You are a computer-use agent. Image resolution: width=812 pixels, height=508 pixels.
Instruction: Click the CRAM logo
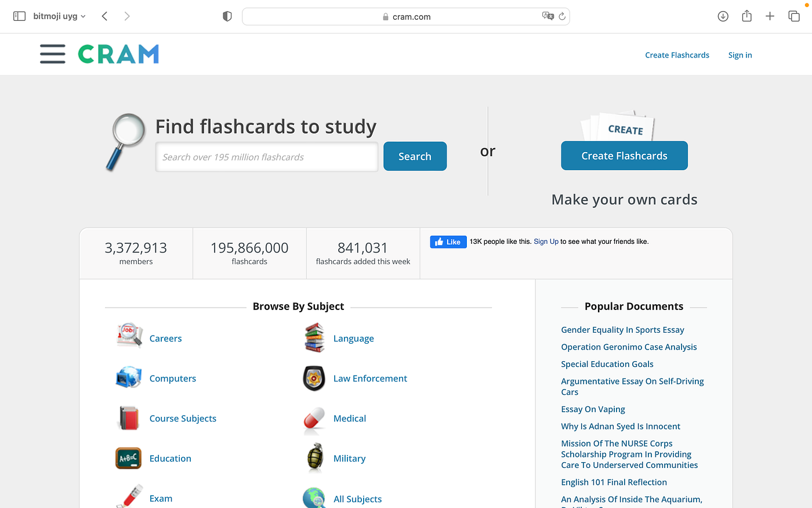(x=118, y=54)
